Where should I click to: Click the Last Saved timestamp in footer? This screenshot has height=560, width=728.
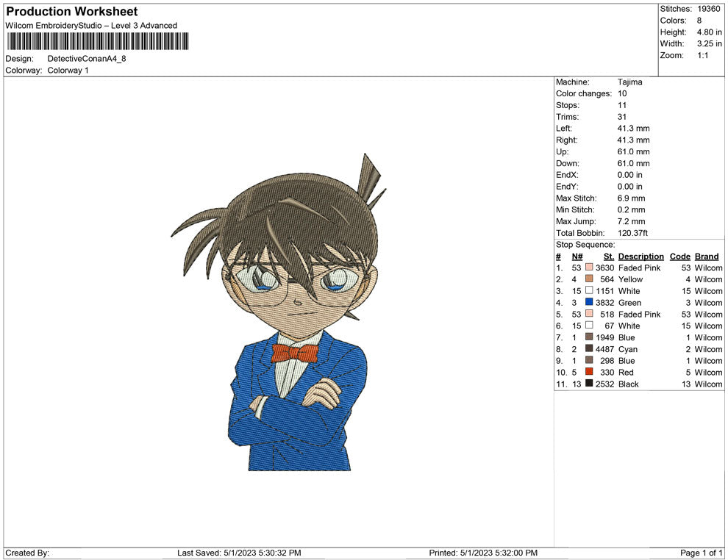coord(239,553)
